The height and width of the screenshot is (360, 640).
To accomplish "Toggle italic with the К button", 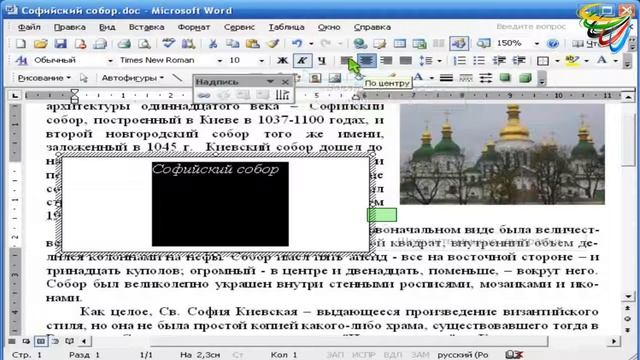I will coord(302,61).
